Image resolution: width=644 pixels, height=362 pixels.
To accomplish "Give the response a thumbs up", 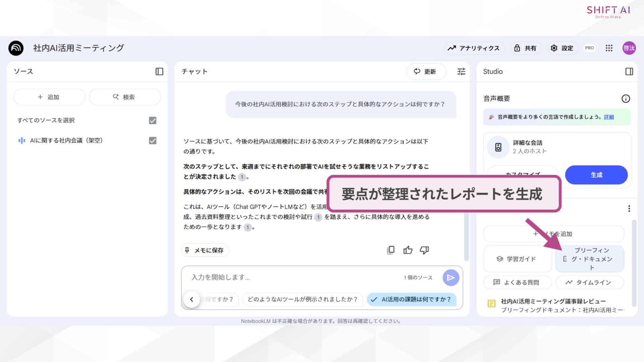I will pos(408,250).
